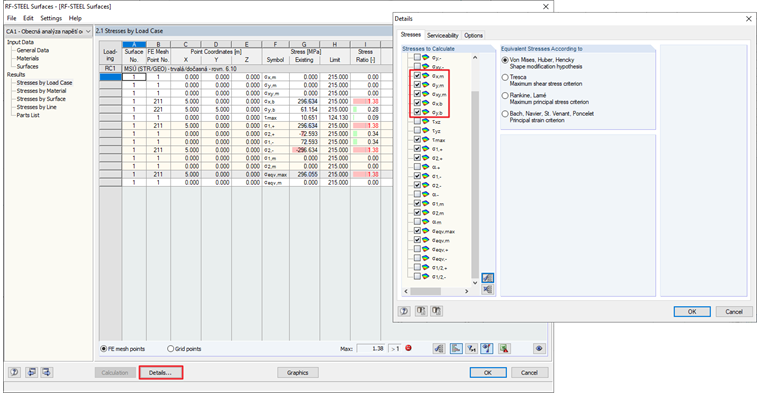Uncheck the σx,m stress checkbox

tap(417, 76)
